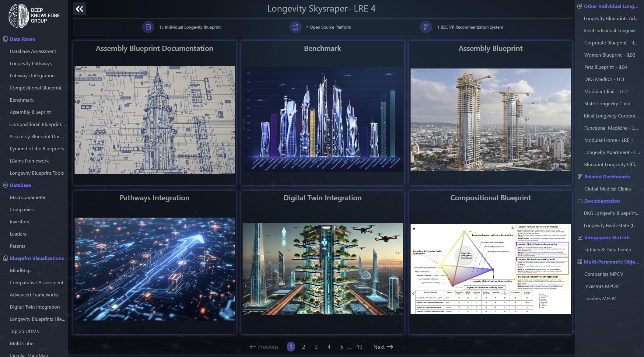Click the Data Room book icon
Viewport: 644px width, 357px height.
point(5,39)
